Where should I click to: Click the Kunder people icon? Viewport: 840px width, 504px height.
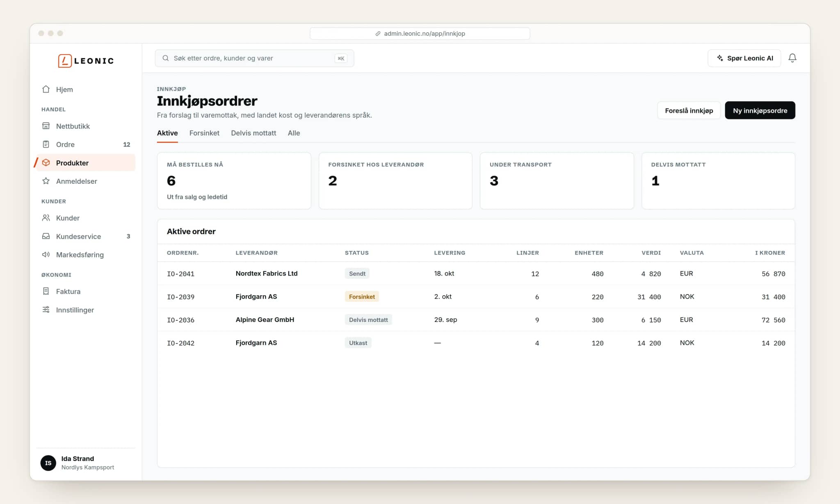pyautogui.click(x=46, y=218)
